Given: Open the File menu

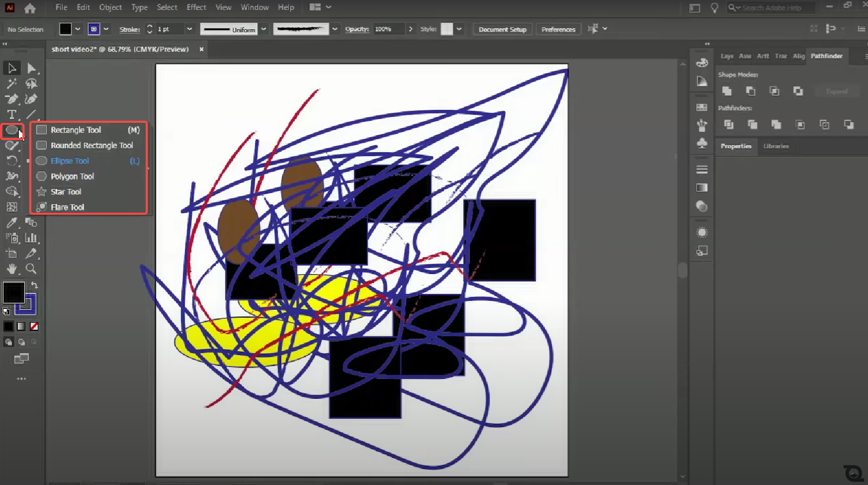Looking at the screenshot, I should coord(61,7).
